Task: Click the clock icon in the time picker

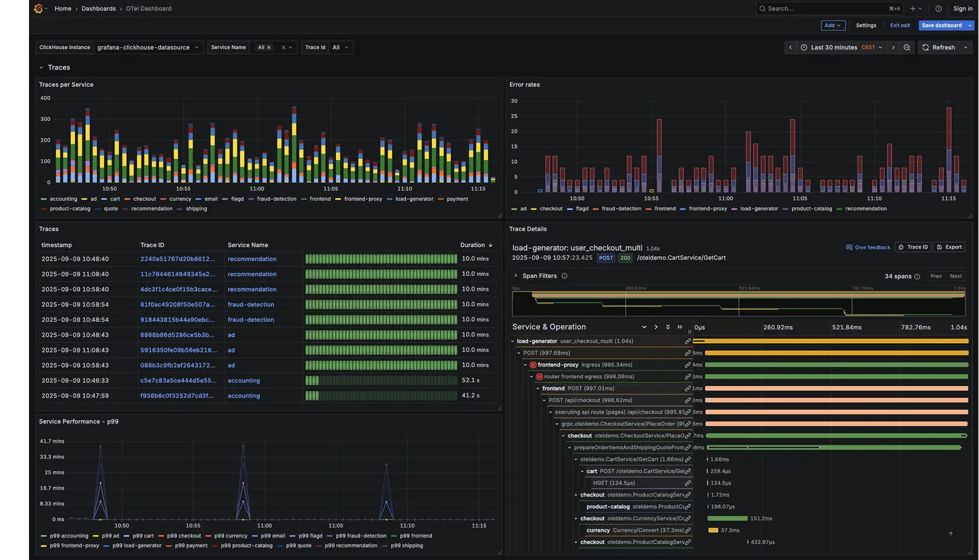Action: tap(803, 47)
